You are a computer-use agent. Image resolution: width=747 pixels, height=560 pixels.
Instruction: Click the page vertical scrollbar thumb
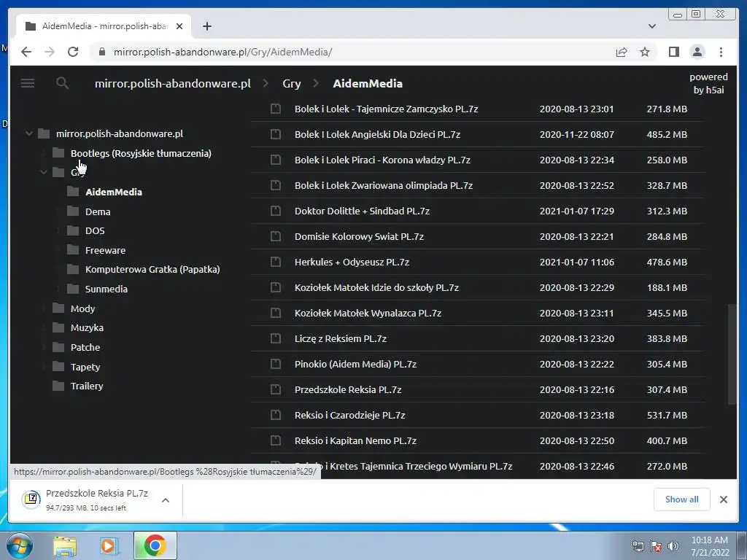(x=732, y=355)
